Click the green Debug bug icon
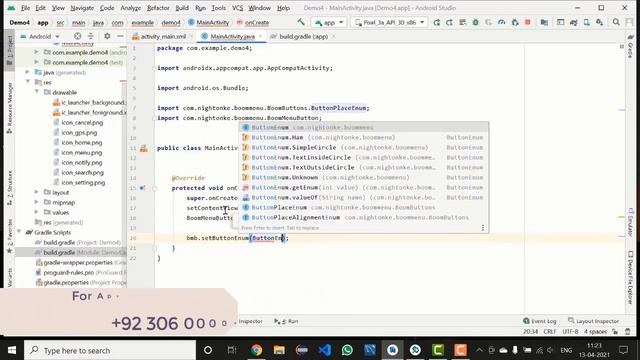The image size is (640, 360). click(476, 22)
